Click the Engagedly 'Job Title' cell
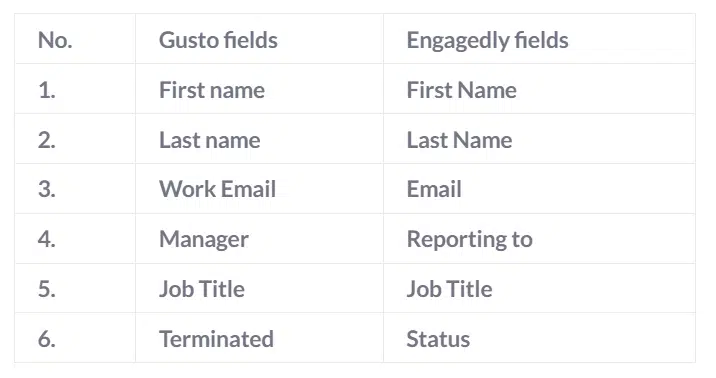Viewport: 716px width, 378px height. pos(539,288)
